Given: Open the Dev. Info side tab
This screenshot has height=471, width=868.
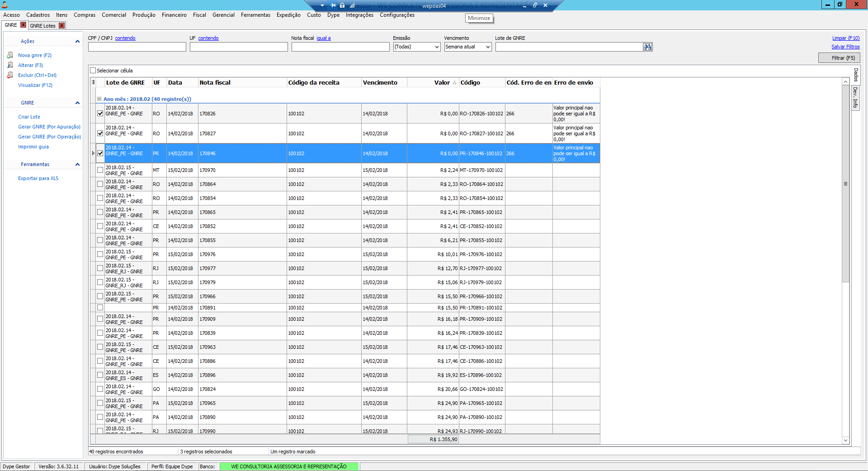Looking at the screenshot, I should point(855,97).
